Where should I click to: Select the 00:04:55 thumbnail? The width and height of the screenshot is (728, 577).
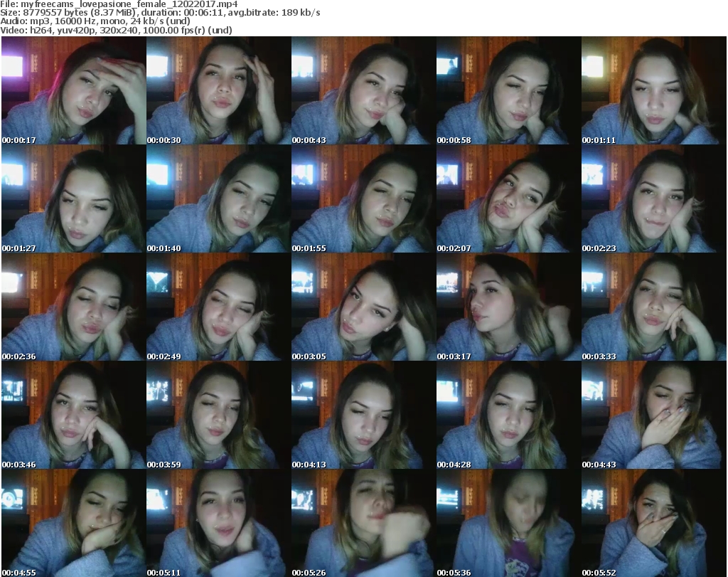tap(73, 523)
